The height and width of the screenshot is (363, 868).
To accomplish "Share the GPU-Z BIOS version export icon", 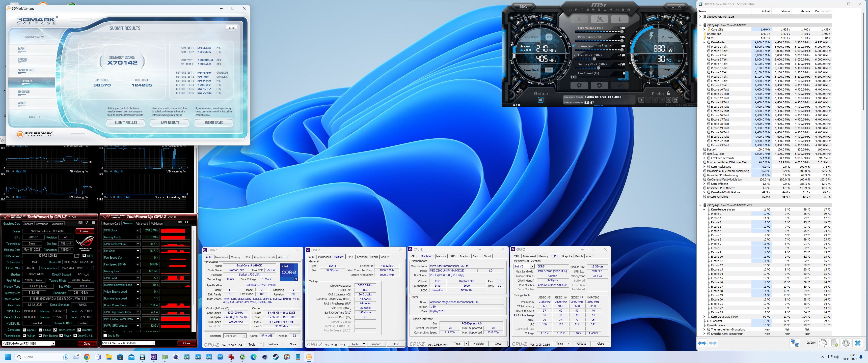I will click(x=77, y=256).
